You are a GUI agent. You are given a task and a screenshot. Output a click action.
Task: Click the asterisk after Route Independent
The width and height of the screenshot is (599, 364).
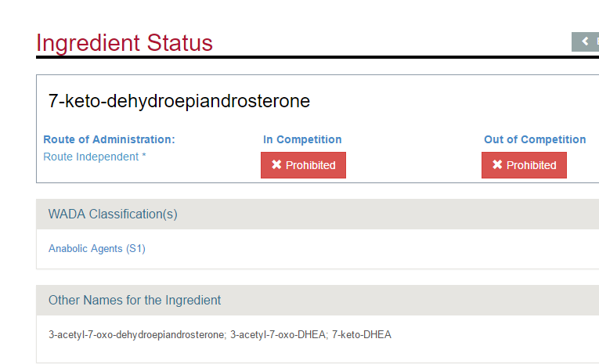coord(144,155)
